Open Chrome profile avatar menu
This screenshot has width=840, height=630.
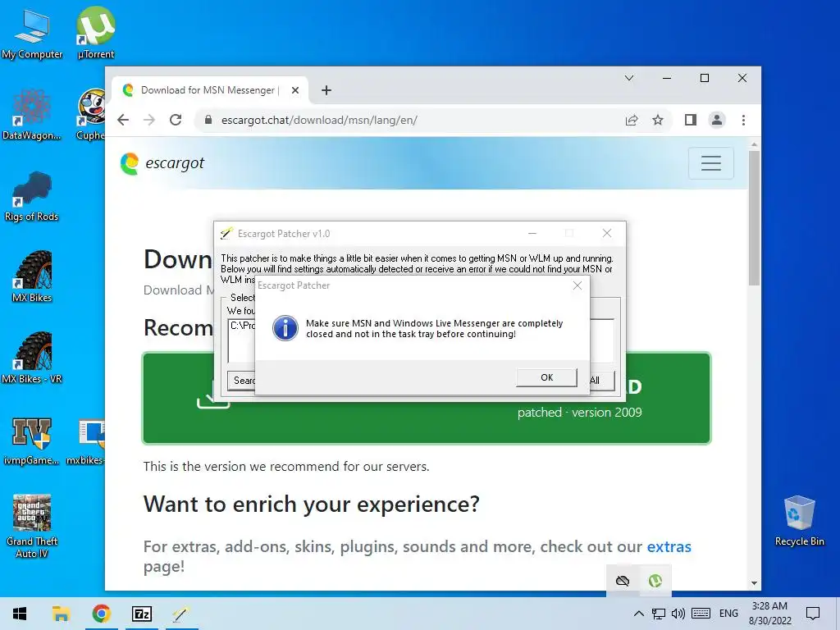coord(717,120)
